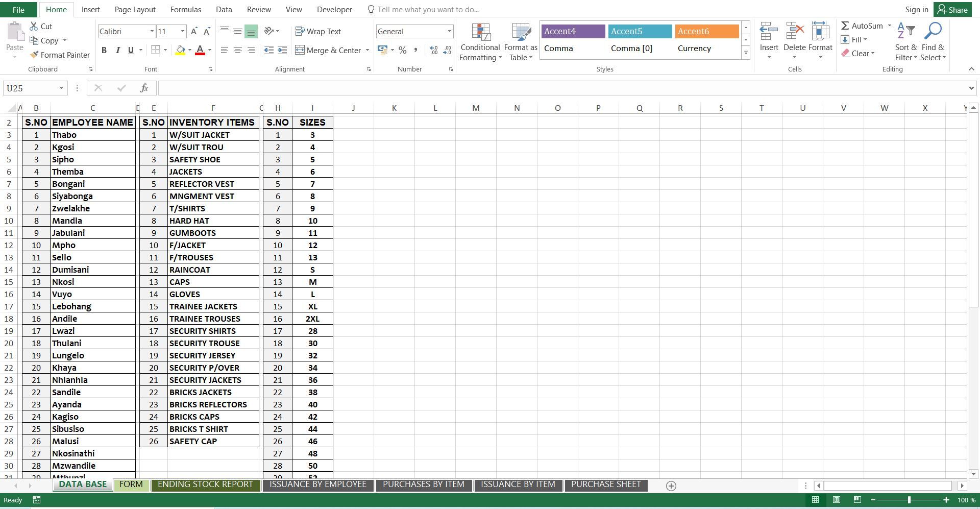The image size is (980, 509).
Task: Toggle underline formatting
Action: [x=131, y=50]
